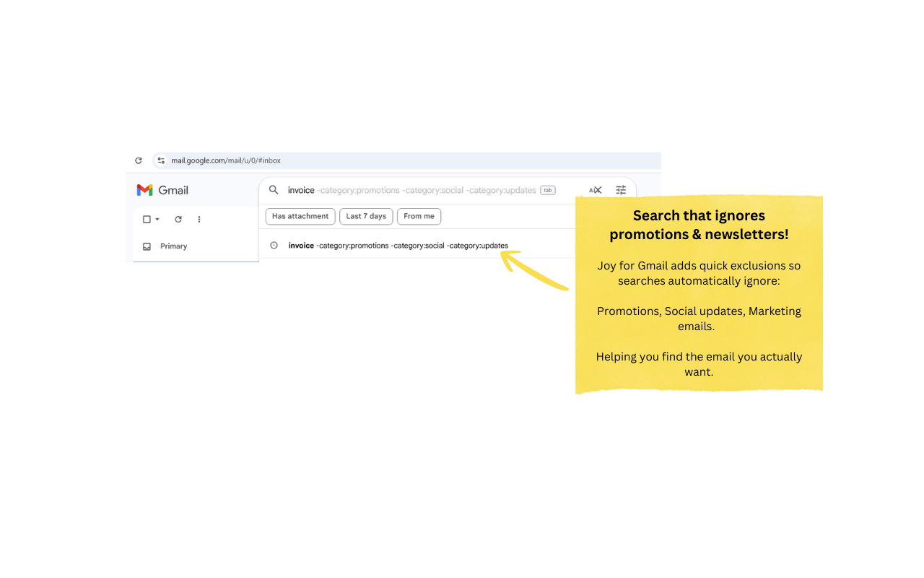Refresh the inbox with the reload icon
Screen dimensions: 924x578
[178, 218]
